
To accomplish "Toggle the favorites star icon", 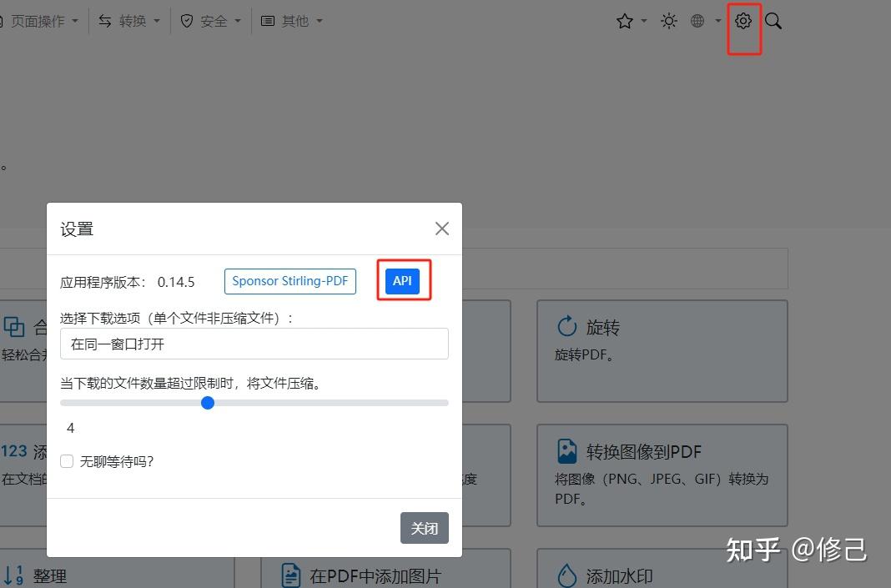I will coord(625,21).
